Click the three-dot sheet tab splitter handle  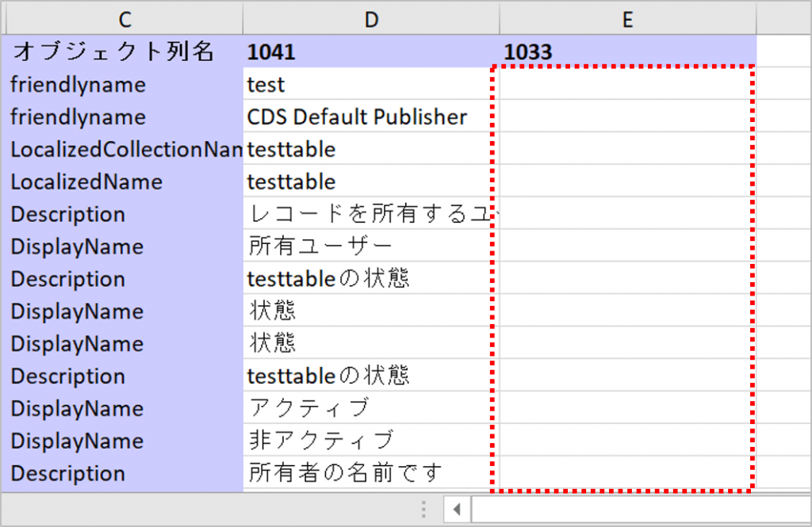click(x=424, y=508)
